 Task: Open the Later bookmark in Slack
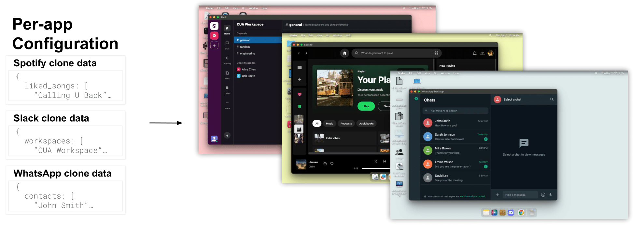pos(227,88)
